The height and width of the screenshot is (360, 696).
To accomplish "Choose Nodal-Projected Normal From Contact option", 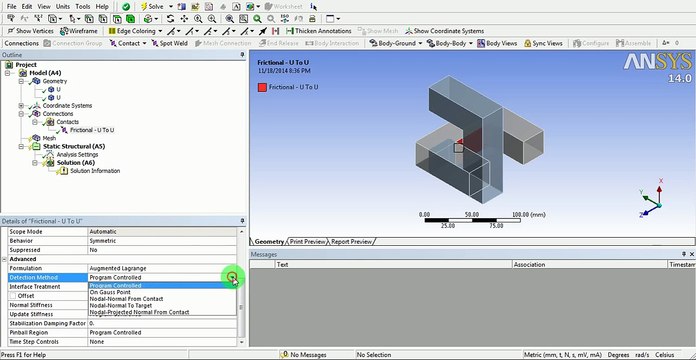I will point(162,312).
